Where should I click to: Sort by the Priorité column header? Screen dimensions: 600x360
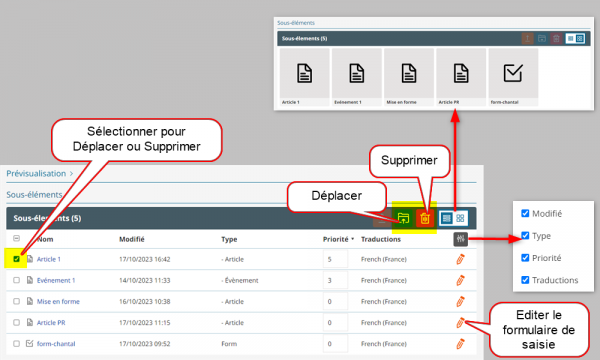338,239
